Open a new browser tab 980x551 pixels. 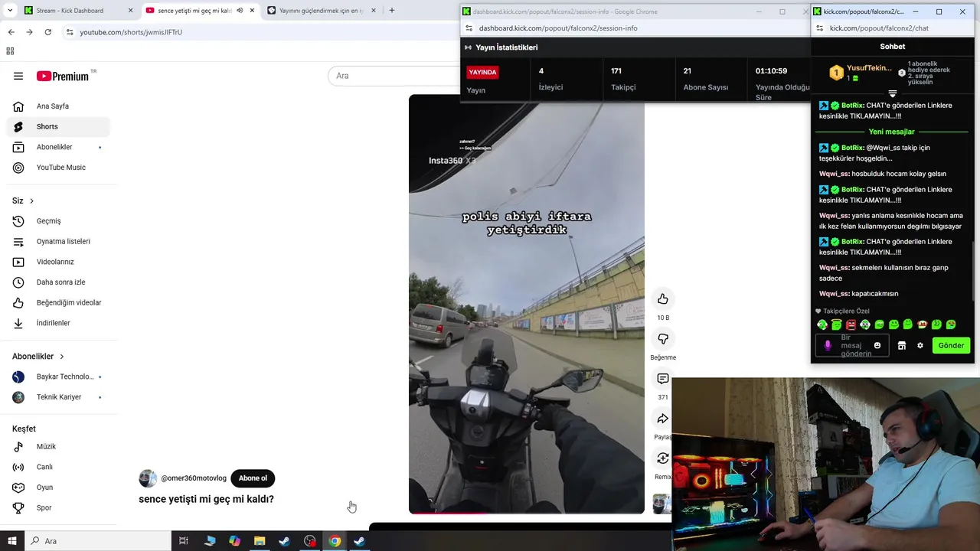(x=392, y=11)
